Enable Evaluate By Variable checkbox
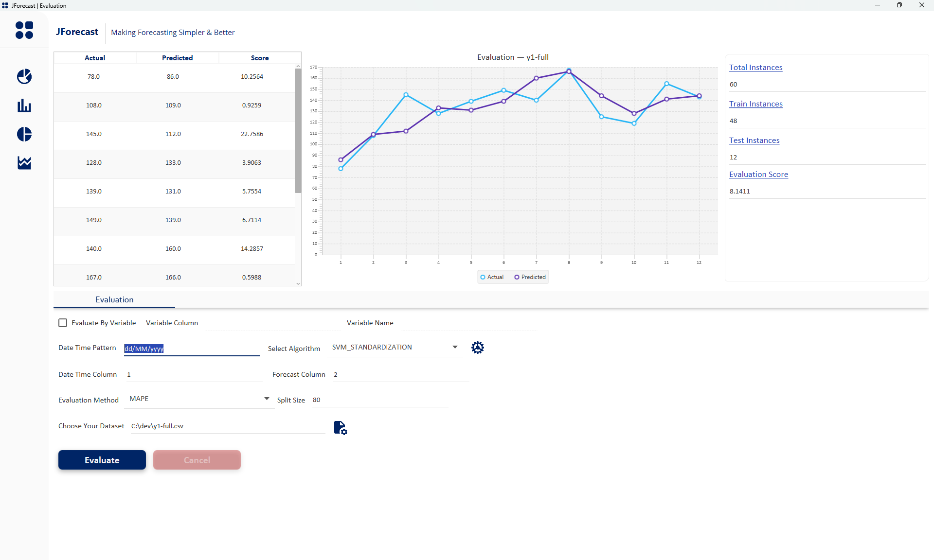The image size is (934, 560). (x=63, y=322)
